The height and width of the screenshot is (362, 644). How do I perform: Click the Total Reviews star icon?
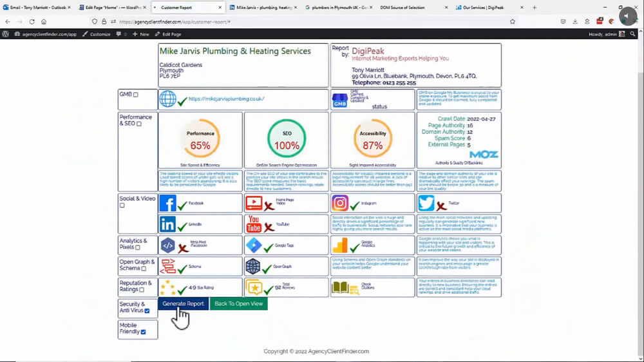[x=254, y=288]
